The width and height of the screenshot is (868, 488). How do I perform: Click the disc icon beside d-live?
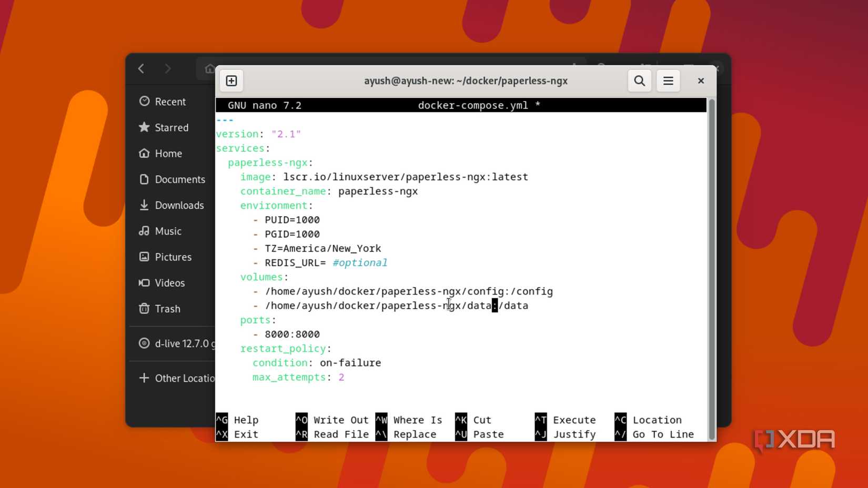[x=144, y=343]
